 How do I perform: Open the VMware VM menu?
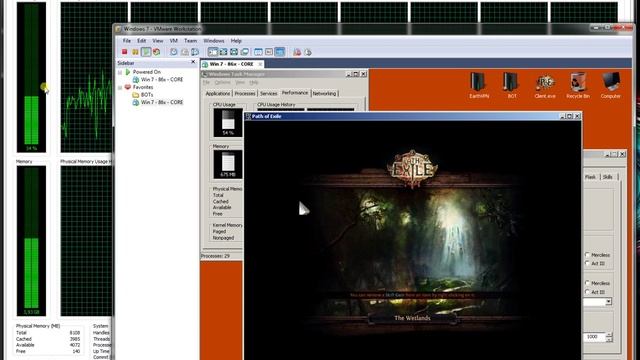[x=174, y=41]
